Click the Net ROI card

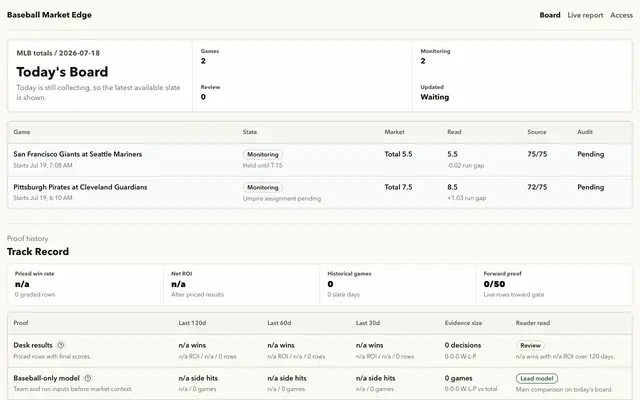(242, 284)
